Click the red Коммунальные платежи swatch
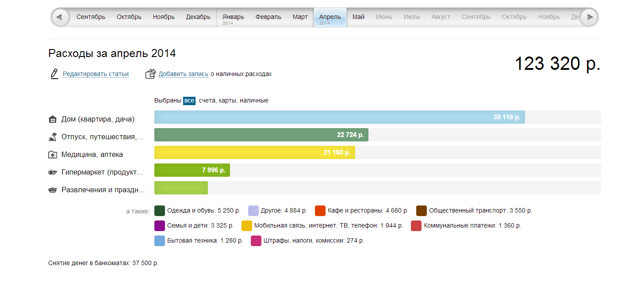Screen dimensions: 644x285 click(x=416, y=226)
